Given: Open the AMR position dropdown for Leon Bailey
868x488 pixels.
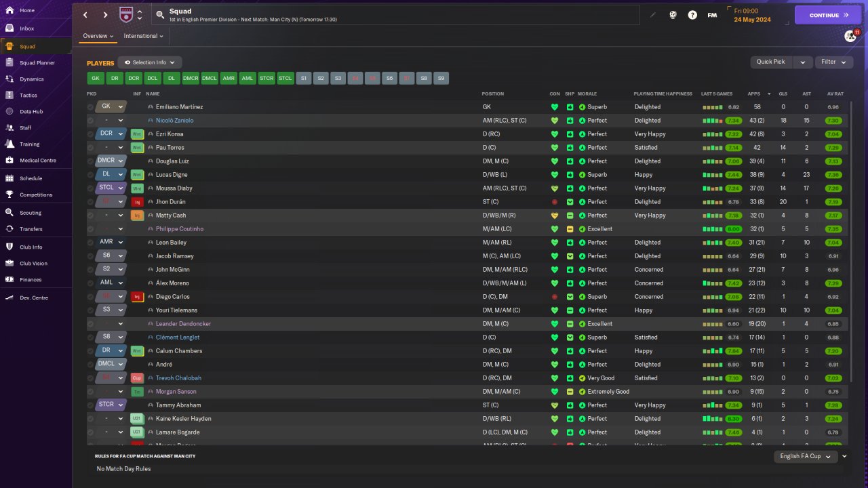Looking at the screenshot, I should [111, 242].
